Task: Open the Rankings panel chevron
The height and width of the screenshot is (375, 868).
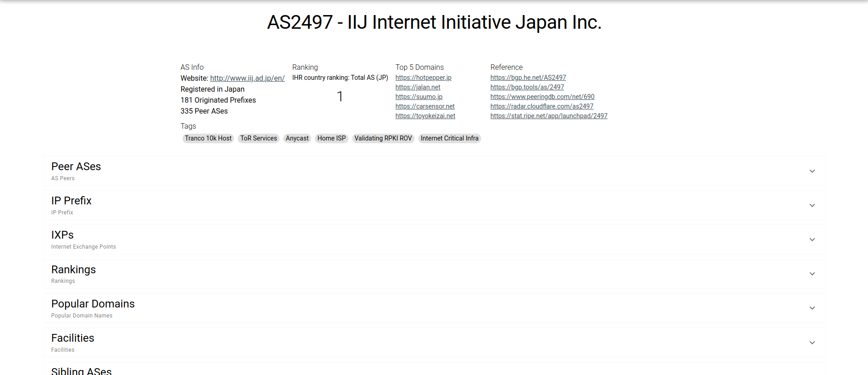Action: [x=812, y=274]
